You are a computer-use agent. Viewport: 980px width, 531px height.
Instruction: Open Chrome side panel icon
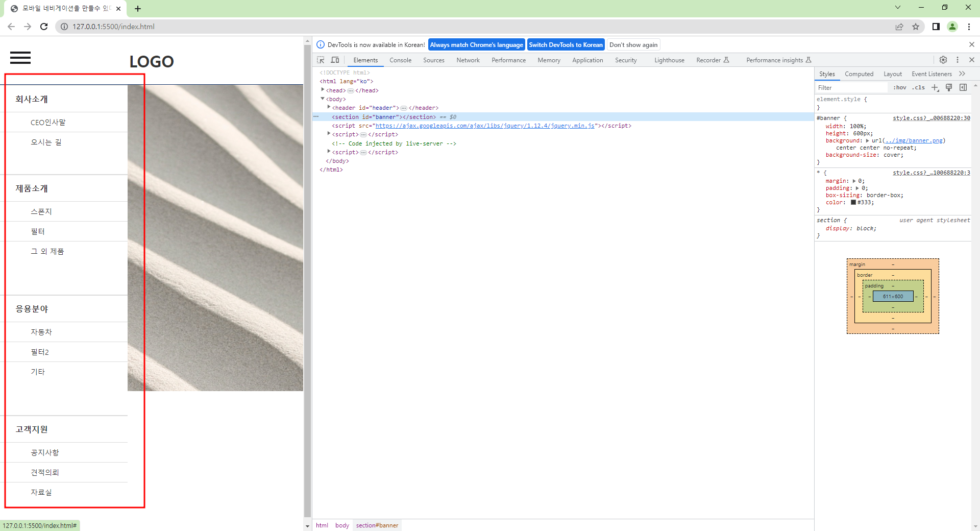[x=936, y=27]
